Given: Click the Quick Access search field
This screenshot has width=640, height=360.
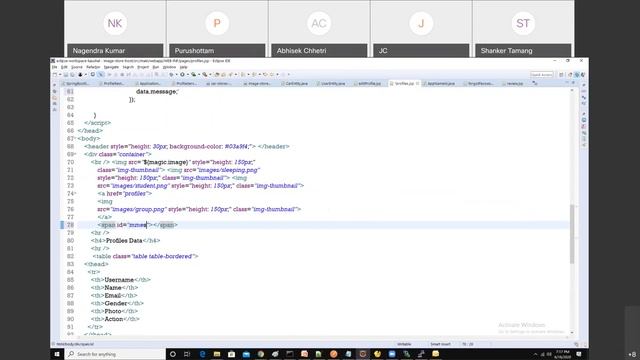Looking at the screenshot, I should [x=542, y=75].
